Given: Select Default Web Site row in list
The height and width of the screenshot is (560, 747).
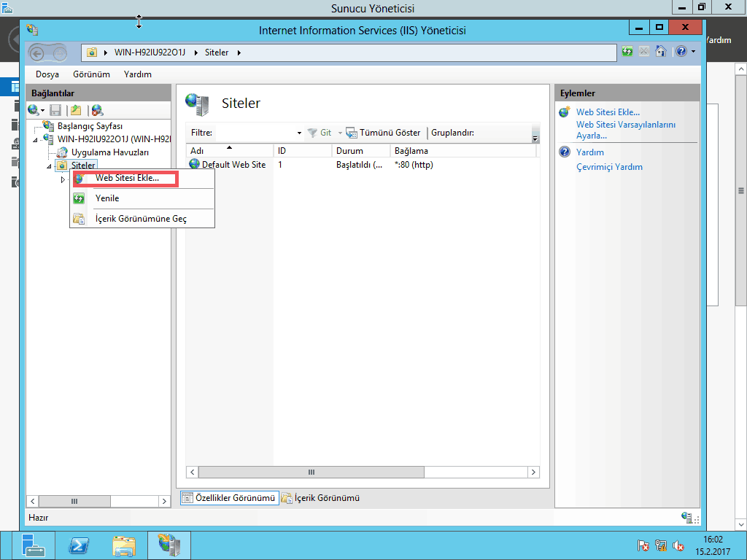Looking at the screenshot, I should click(x=233, y=165).
